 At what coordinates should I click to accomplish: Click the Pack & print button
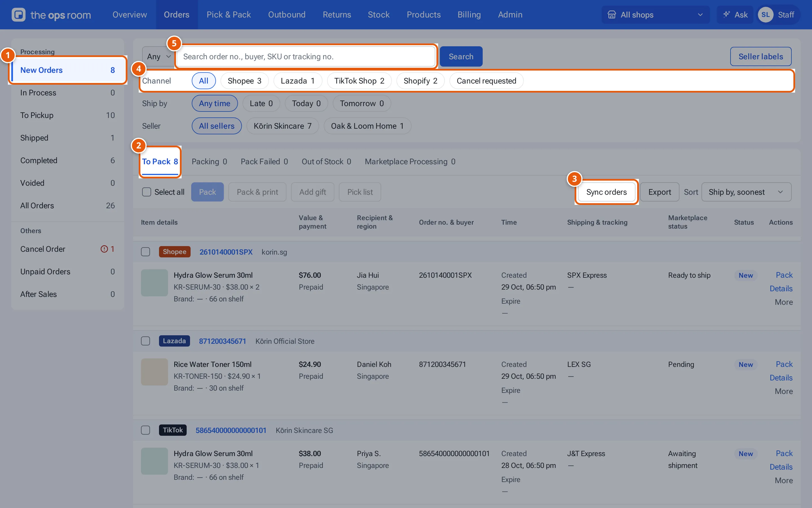tap(257, 192)
